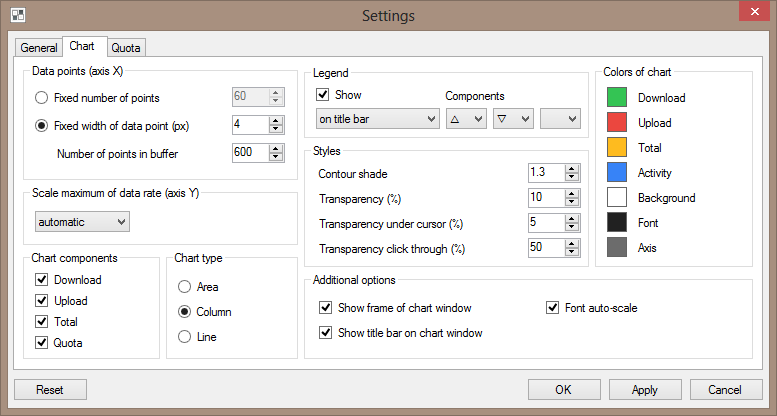
Task: Disable Font auto-scale option
Action: click(x=553, y=308)
